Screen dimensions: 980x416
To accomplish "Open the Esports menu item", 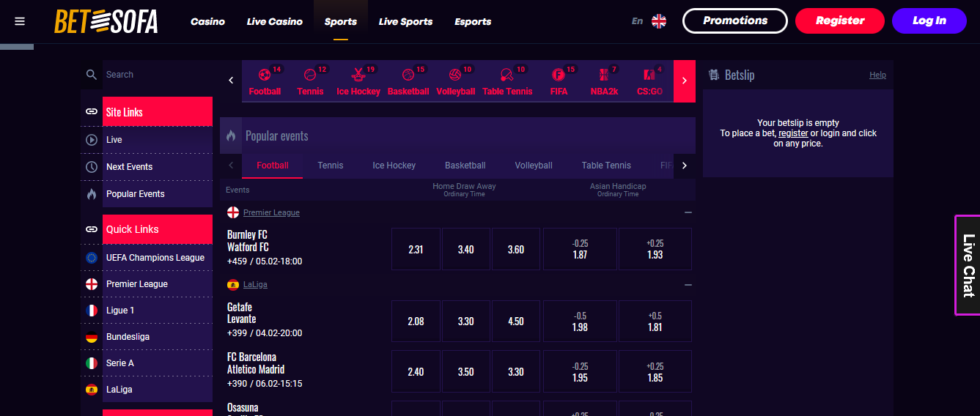I will tap(473, 21).
